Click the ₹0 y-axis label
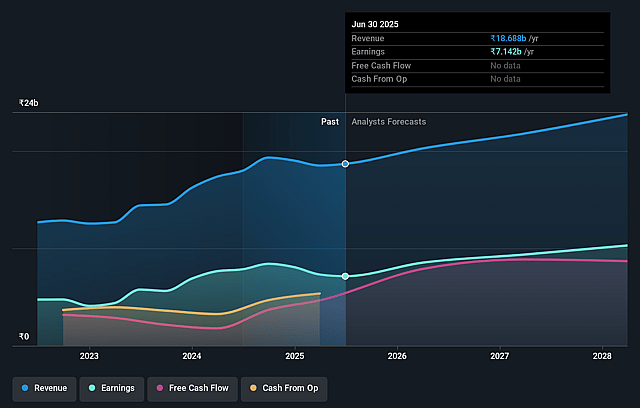 24,337
